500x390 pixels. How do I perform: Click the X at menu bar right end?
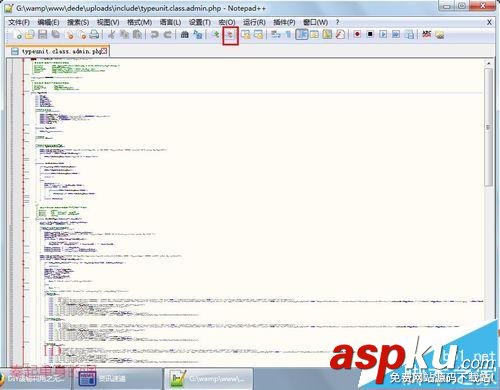pyautogui.click(x=489, y=23)
